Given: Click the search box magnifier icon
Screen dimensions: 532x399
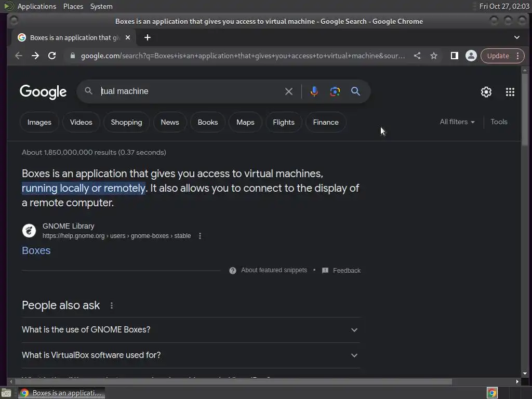Looking at the screenshot, I should [x=88, y=91].
